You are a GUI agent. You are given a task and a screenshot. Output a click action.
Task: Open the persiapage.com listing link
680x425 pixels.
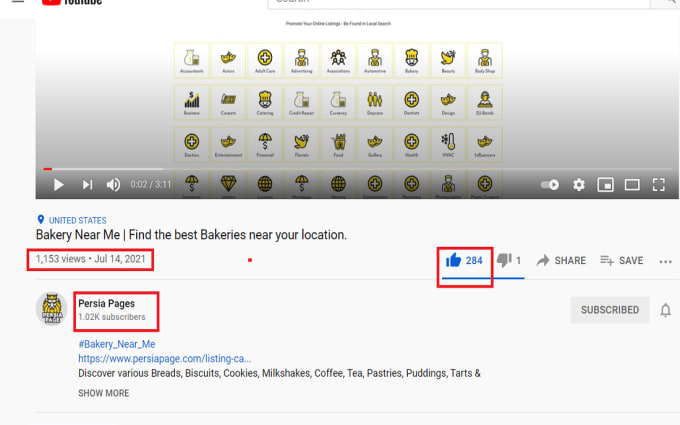pyautogui.click(x=165, y=359)
